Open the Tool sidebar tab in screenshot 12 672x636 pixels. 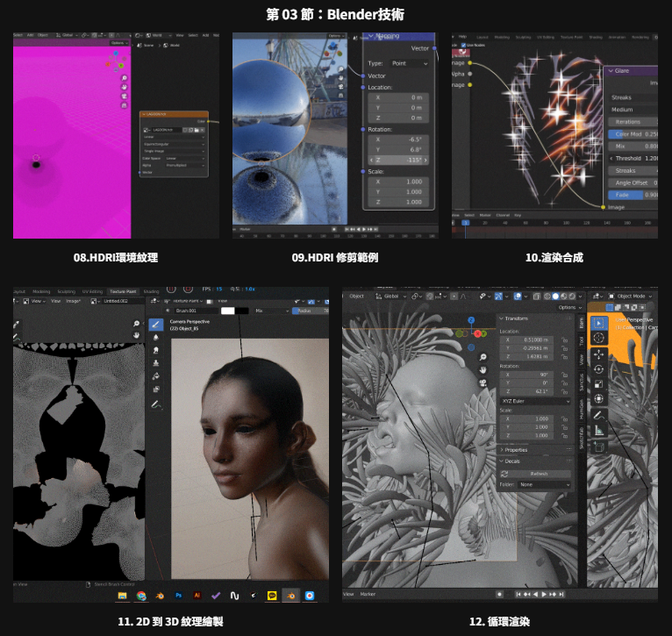[582, 341]
